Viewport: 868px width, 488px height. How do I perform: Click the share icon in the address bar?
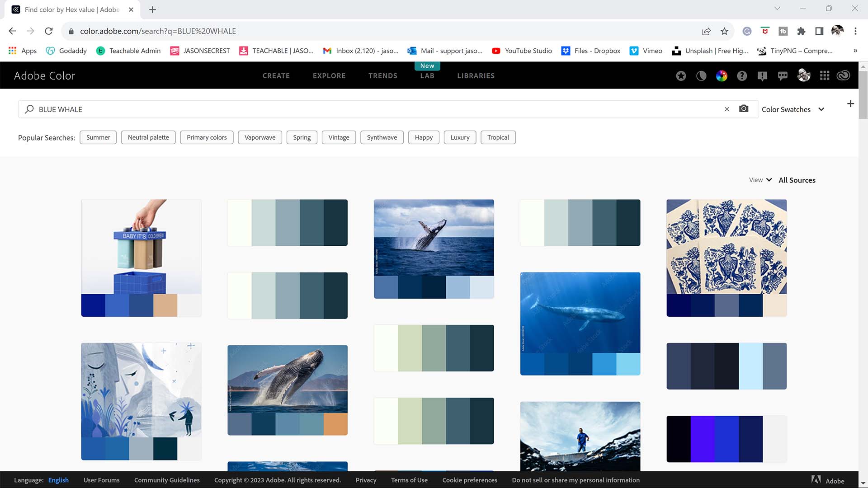706,31
